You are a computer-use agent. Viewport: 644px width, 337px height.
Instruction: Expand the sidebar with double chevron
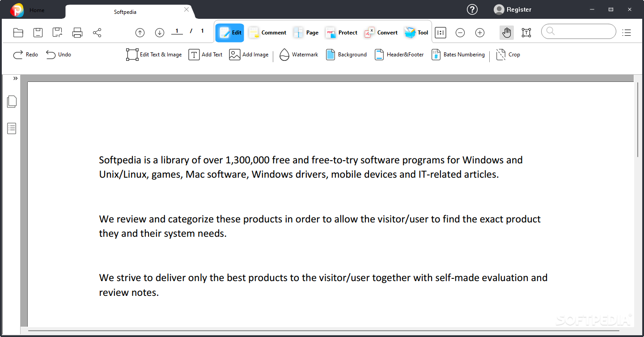click(x=15, y=78)
